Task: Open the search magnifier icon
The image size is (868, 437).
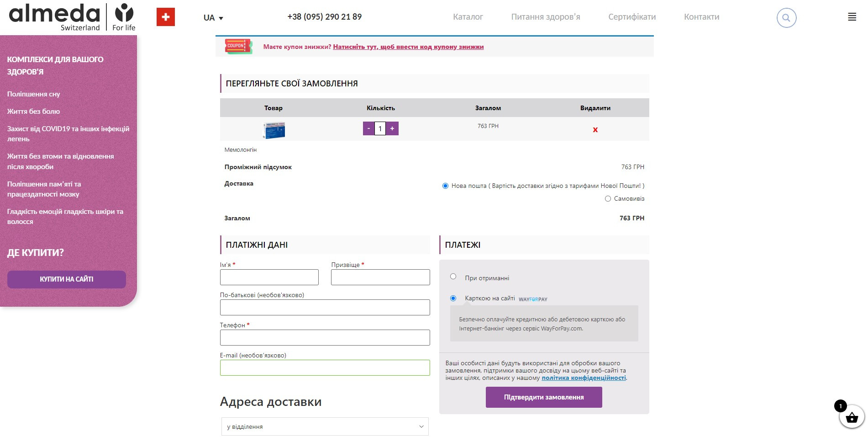Action: (x=786, y=18)
